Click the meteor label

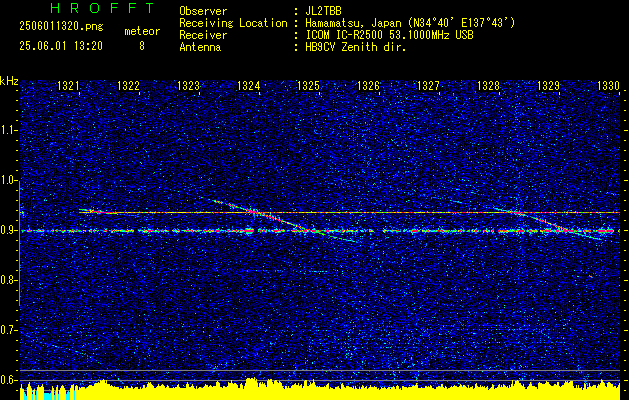142,31
